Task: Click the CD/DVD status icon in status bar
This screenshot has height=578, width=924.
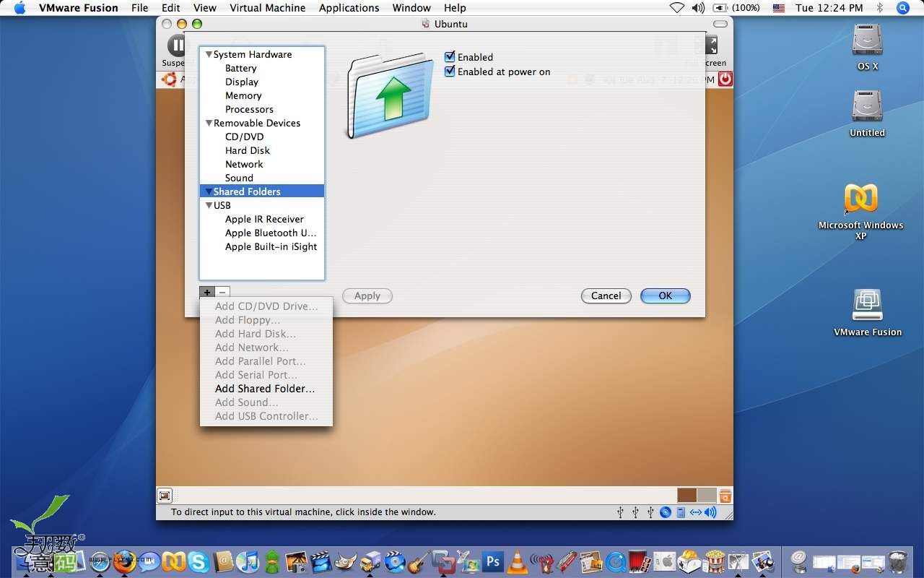Action: 665,512
